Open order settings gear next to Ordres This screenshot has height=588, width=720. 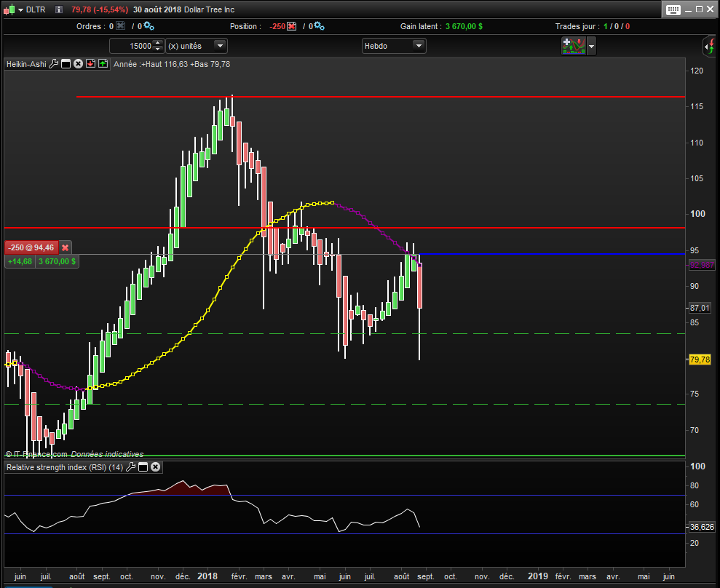pos(149,26)
